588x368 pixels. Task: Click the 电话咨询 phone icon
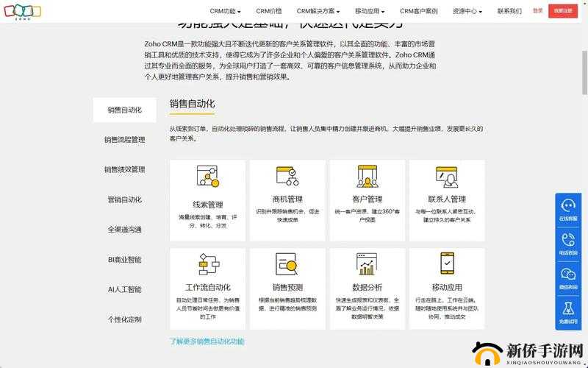tap(568, 240)
